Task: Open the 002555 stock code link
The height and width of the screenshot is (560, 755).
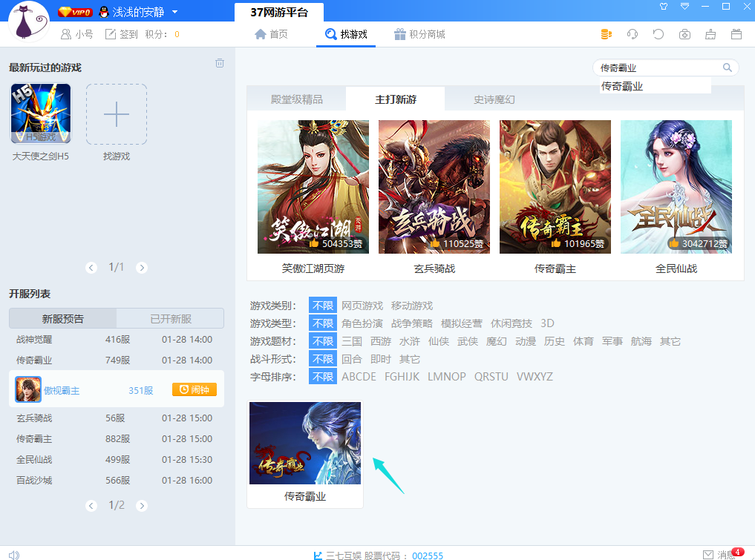Action: point(428,555)
